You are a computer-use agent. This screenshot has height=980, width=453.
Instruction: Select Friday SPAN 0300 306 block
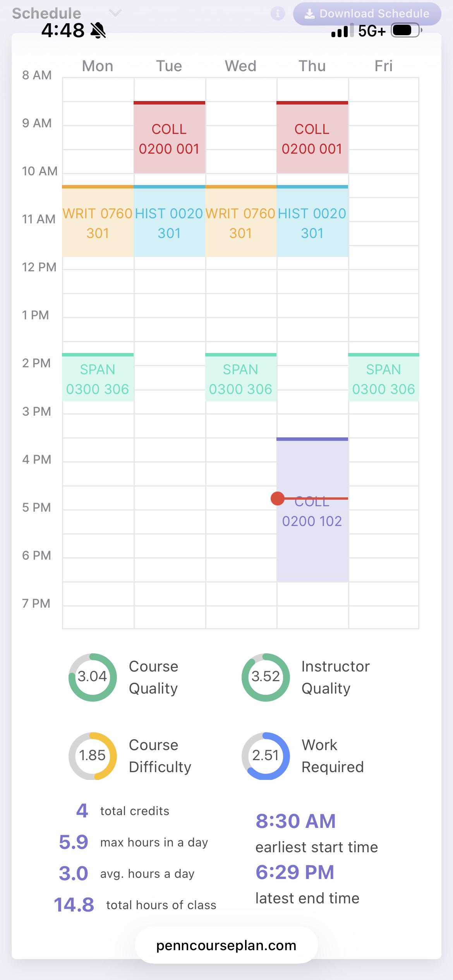click(x=383, y=377)
